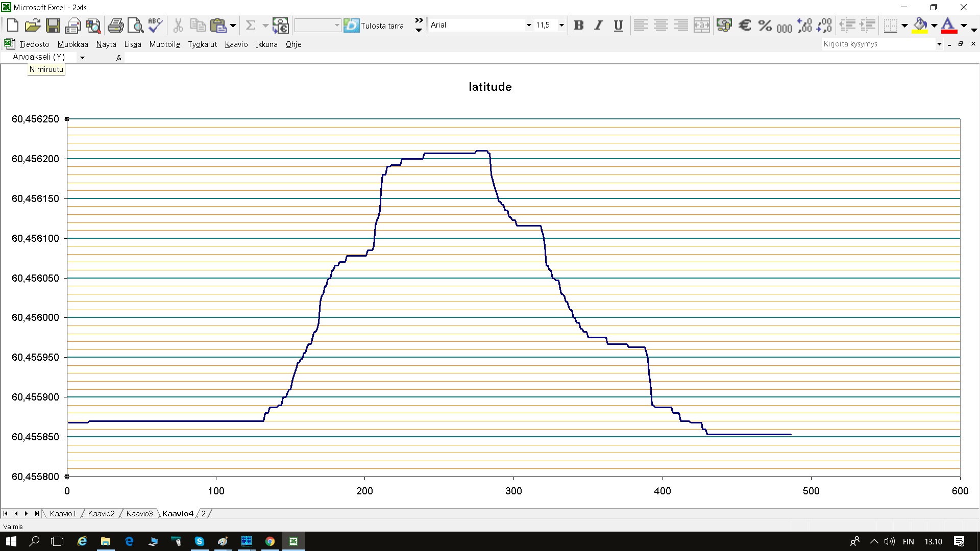The height and width of the screenshot is (551, 980).
Task: Run spelling check ABC icon
Action: click(155, 25)
